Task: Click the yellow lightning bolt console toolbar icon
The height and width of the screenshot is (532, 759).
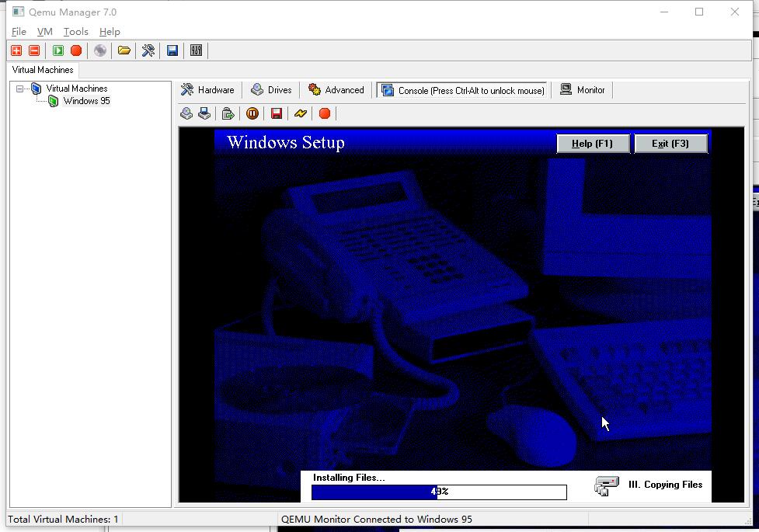Action: click(x=301, y=113)
